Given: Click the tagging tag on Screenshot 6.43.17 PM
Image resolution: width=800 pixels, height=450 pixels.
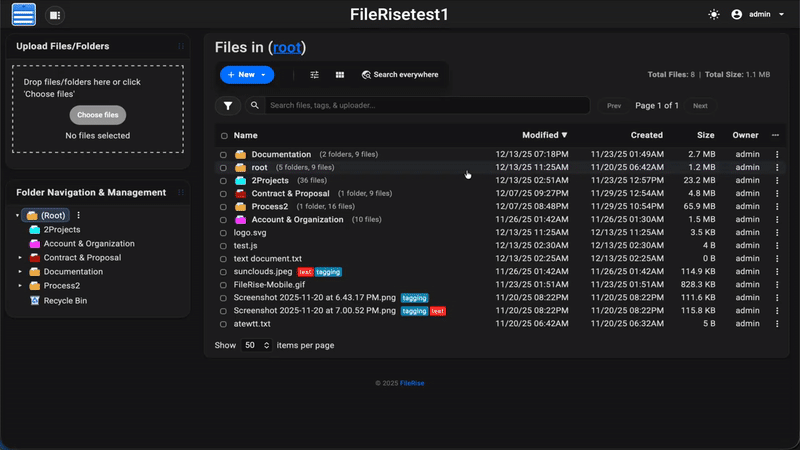Looking at the screenshot, I should coord(414,298).
